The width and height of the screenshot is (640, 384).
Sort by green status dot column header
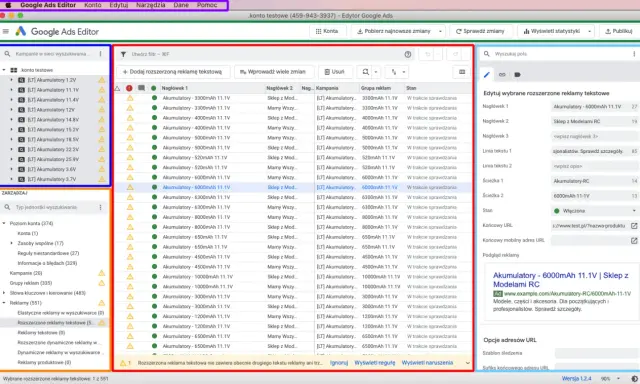(x=153, y=88)
